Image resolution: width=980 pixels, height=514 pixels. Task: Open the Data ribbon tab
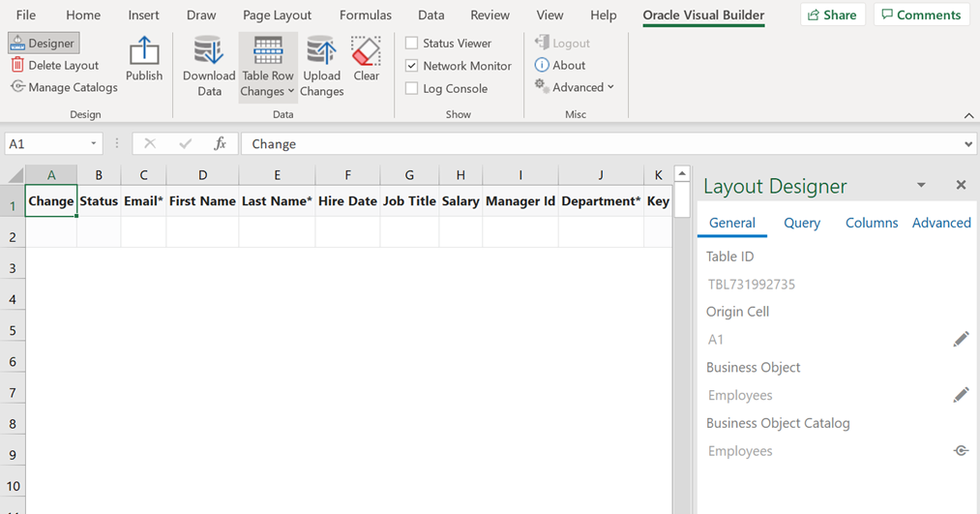431,15
